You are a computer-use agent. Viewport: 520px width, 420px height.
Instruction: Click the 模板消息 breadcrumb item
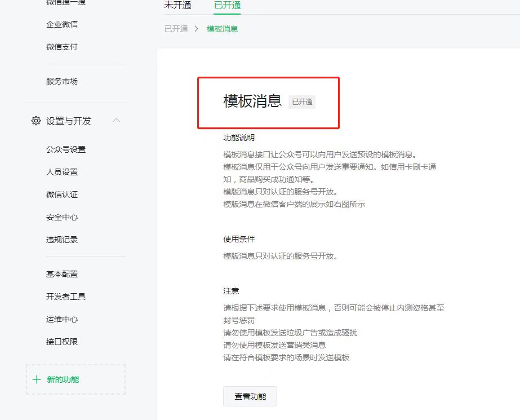coord(222,29)
